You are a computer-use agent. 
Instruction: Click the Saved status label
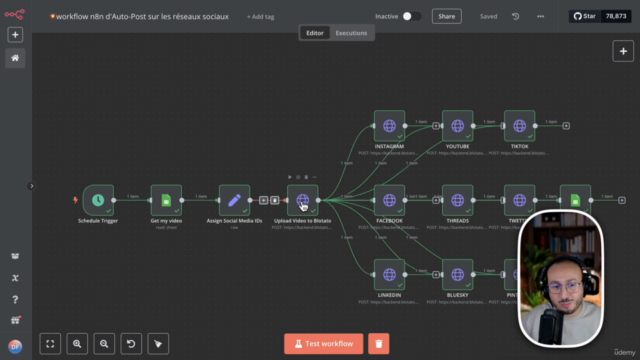click(488, 16)
